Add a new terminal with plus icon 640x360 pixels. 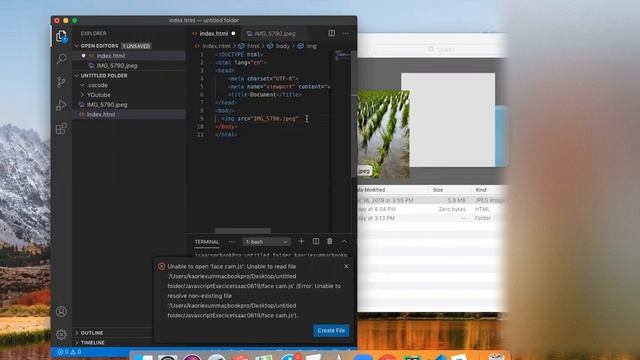[x=301, y=241]
